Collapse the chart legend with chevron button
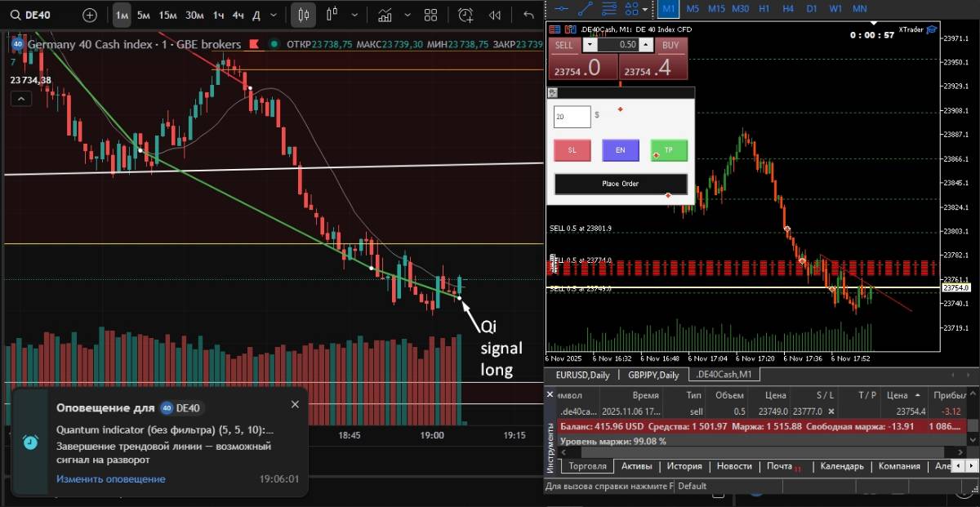This screenshot has height=507, width=980. pyautogui.click(x=20, y=99)
